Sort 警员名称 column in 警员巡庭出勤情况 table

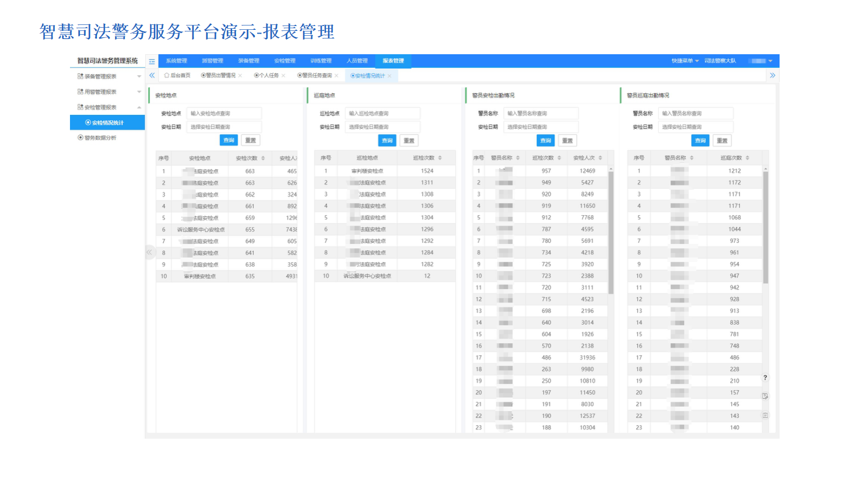pyautogui.click(x=692, y=158)
